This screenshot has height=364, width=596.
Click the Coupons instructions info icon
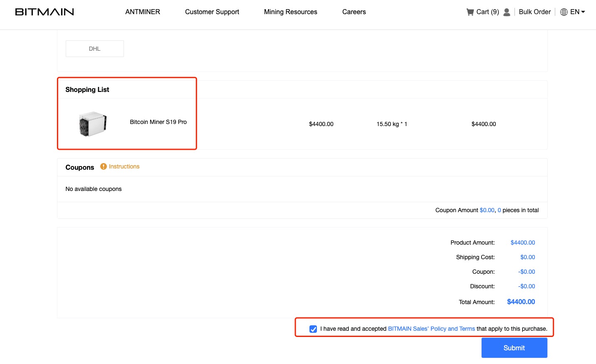click(104, 166)
